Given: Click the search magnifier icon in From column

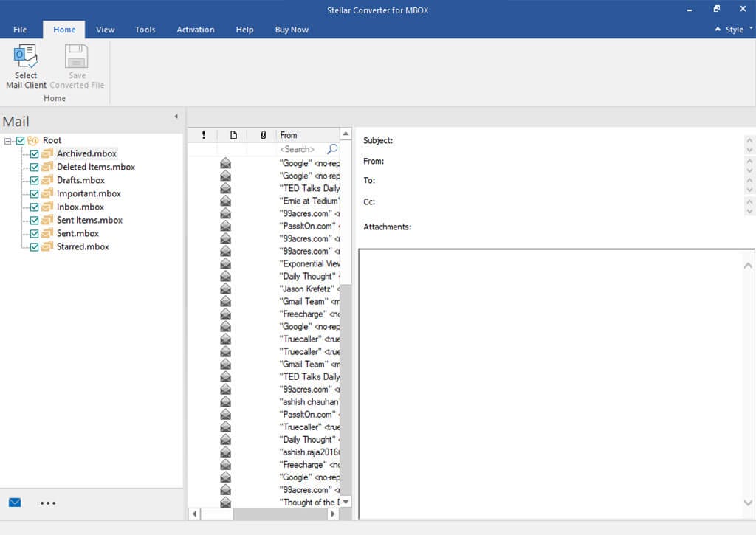Looking at the screenshot, I should (332, 149).
